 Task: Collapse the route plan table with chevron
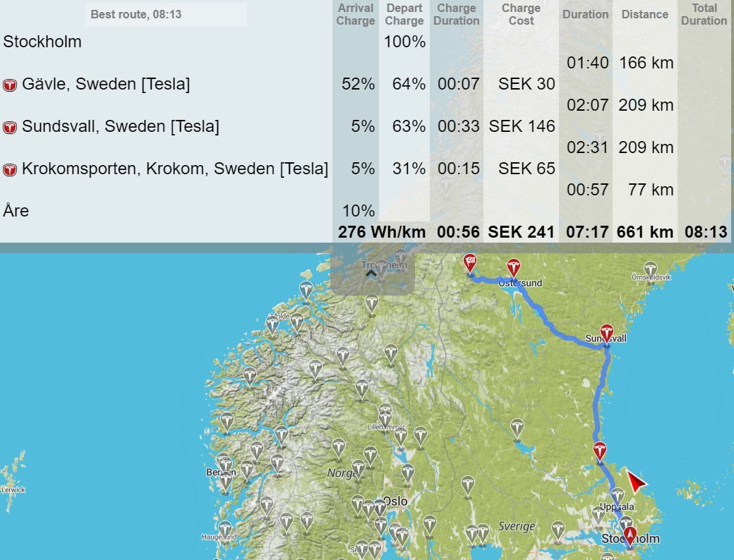click(x=371, y=274)
